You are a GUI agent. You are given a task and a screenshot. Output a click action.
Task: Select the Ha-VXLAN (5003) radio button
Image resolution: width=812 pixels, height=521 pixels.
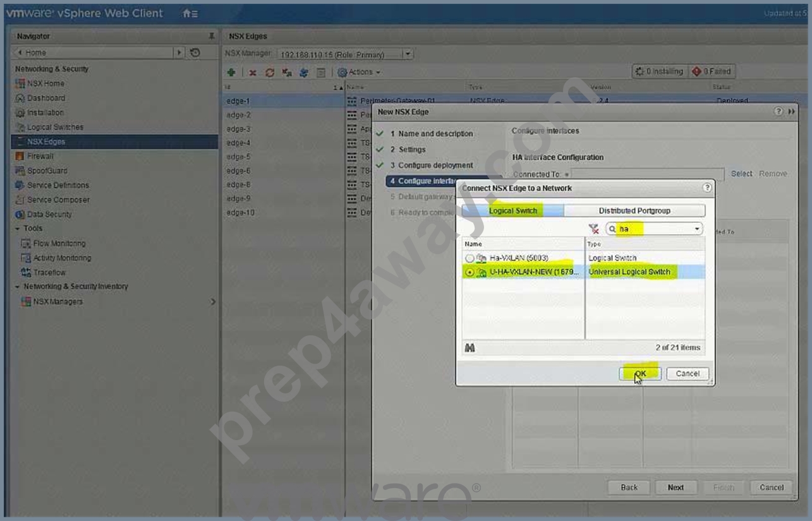pyautogui.click(x=470, y=258)
